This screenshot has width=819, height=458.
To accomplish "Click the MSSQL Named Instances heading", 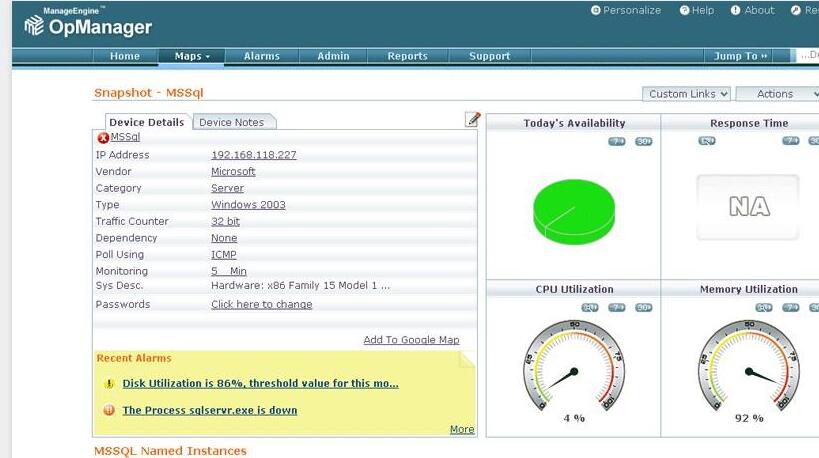I will (x=170, y=451).
